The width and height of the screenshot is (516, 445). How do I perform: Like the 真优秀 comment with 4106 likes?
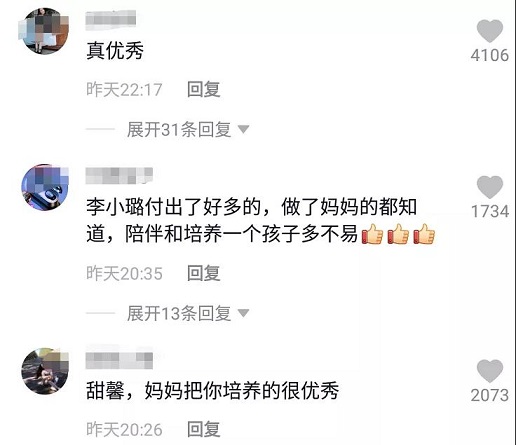(x=490, y=31)
